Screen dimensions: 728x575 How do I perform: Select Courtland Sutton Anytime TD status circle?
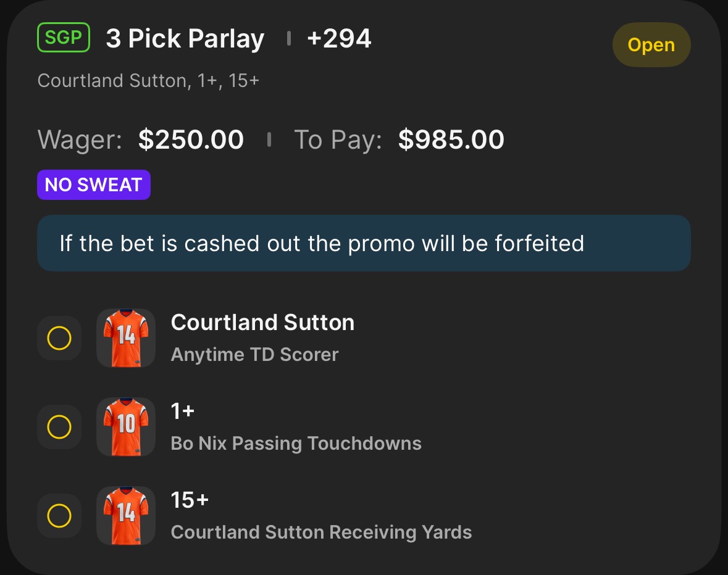click(59, 338)
